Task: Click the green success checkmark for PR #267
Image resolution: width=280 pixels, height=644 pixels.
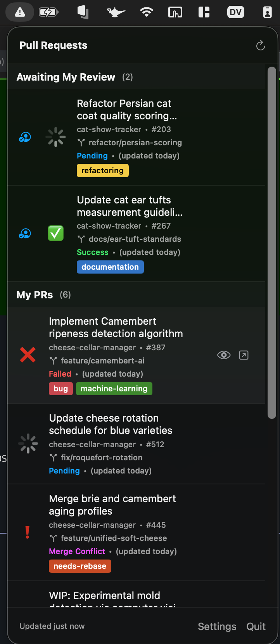Action: tap(55, 233)
